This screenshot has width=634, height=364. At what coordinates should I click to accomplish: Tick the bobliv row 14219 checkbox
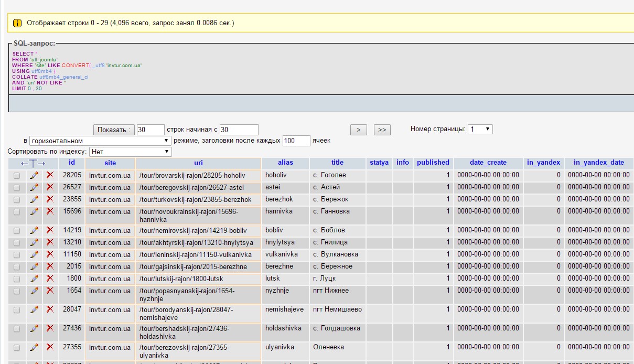[x=17, y=231]
